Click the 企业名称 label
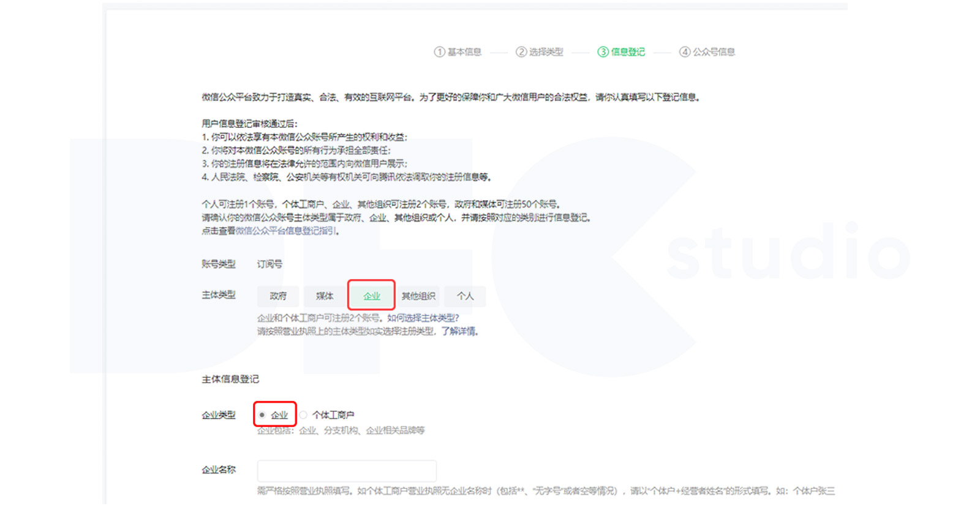The height and width of the screenshot is (514, 980). coord(219,470)
